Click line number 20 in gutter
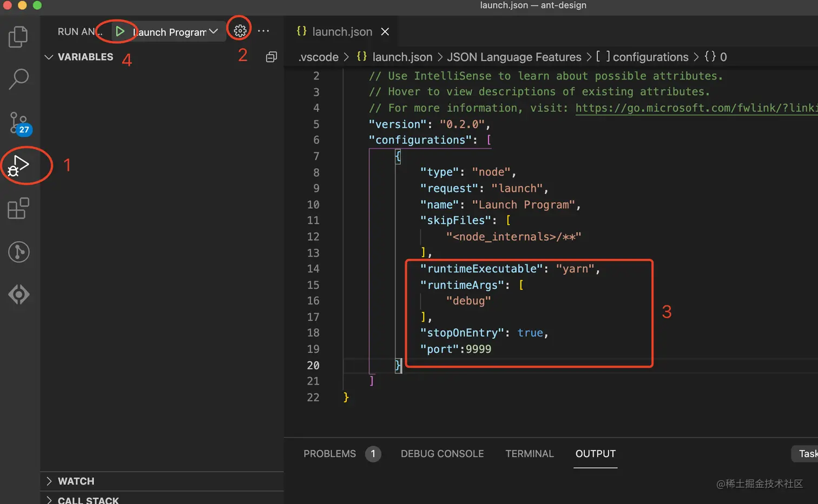This screenshot has height=504, width=818. 313,365
